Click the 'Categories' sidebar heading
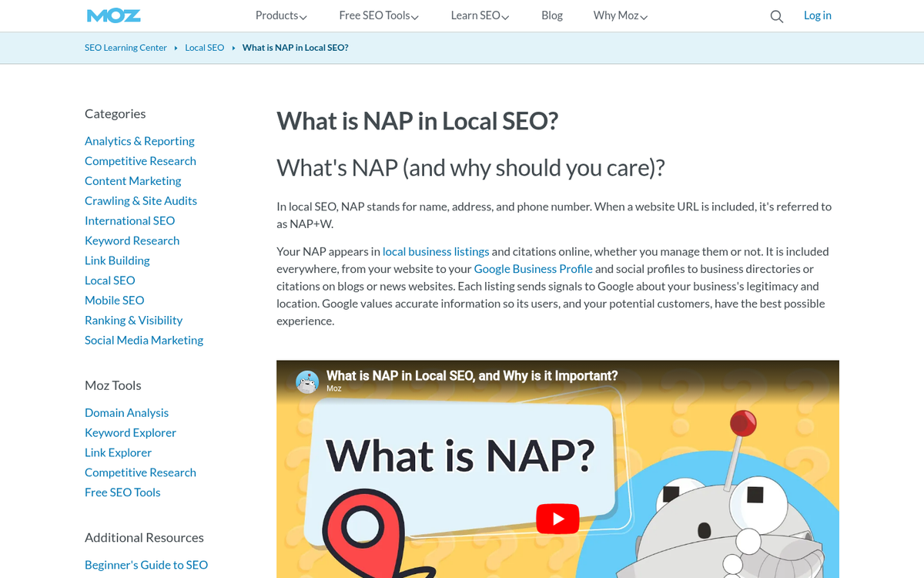Viewport: 924px width, 578px height. [x=115, y=114]
